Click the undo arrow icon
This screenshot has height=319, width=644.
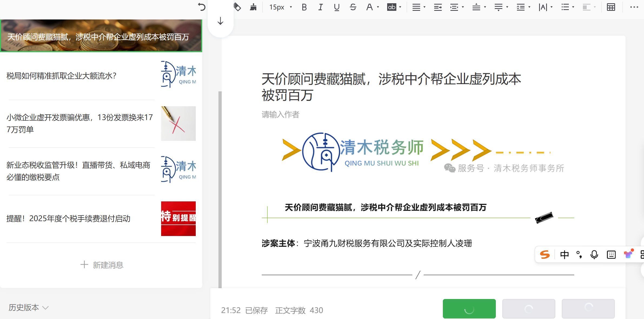pyautogui.click(x=201, y=7)
